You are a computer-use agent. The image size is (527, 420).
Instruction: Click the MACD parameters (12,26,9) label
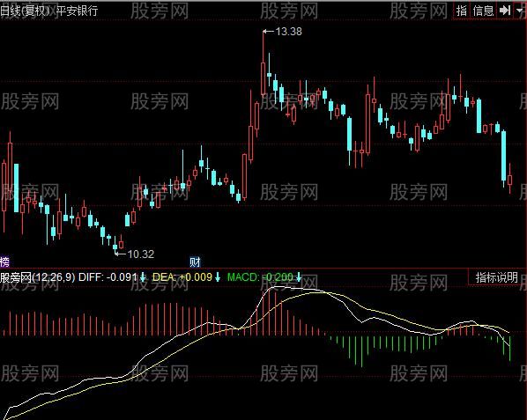[x=54, y=277]
